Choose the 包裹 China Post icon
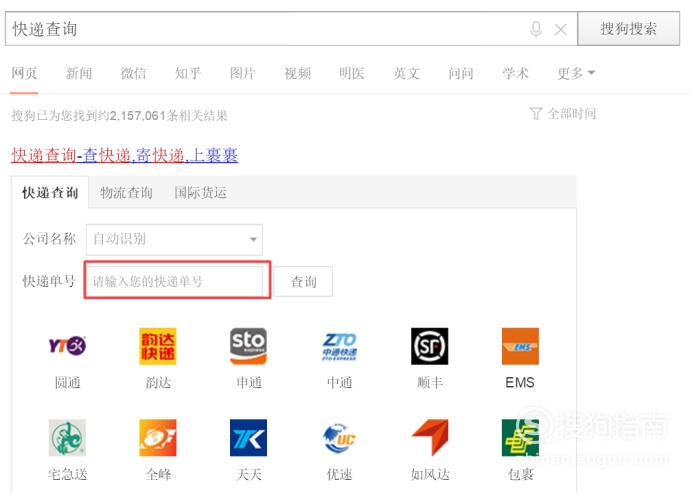This screenshot has width=692, height=493. coord(520,437)
